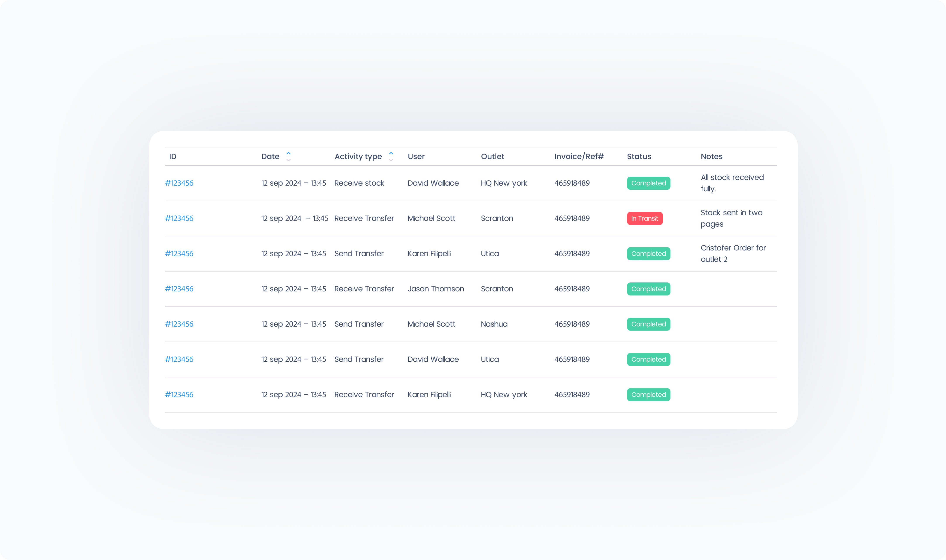Sort ascending with the Date up arrow
Image resolution: width=946 pixels, height=560 pixels.
click(x=288, y=153)
